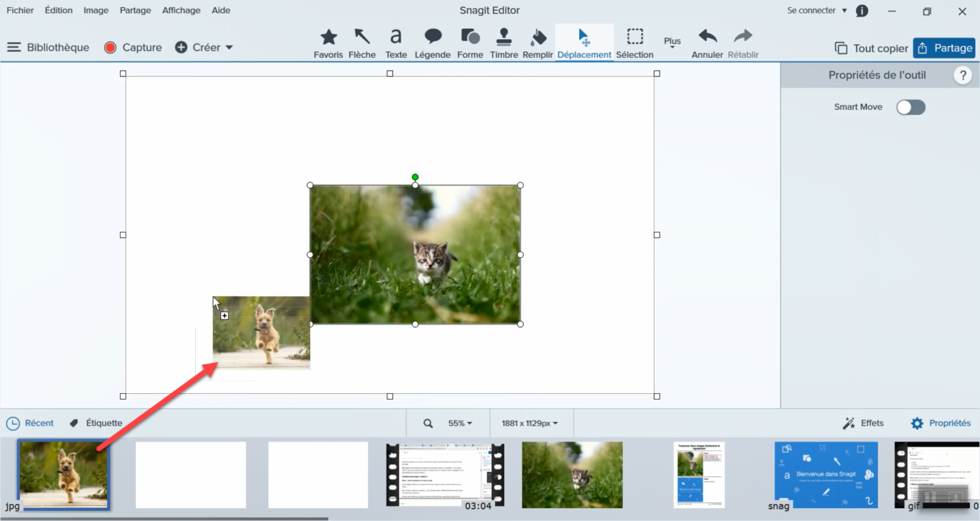Select the Légende callout tool
Image resolution: width=980 pixels, height=521 pixels.
pos(433,43)
